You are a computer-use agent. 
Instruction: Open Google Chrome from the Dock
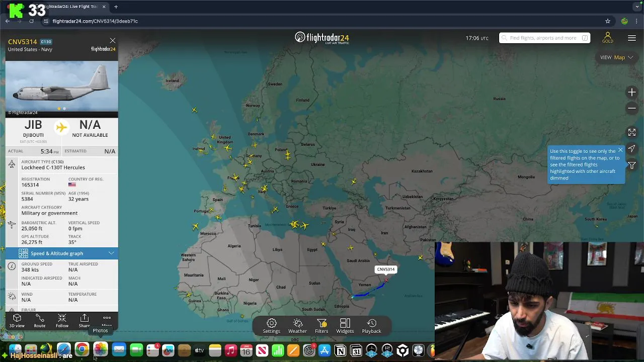[x=82, y=350]
